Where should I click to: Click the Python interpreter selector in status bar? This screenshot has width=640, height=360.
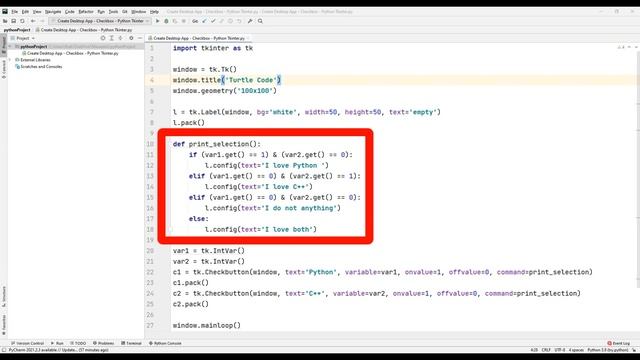608,350
